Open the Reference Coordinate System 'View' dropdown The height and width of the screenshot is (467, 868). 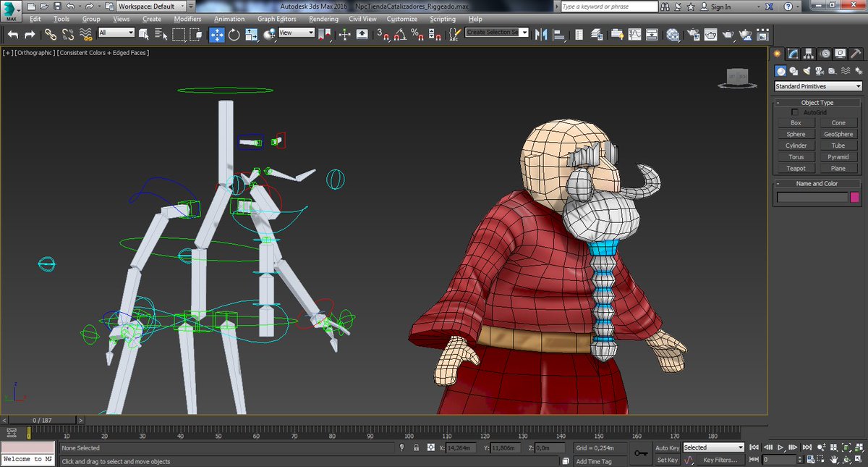(297, 33)
